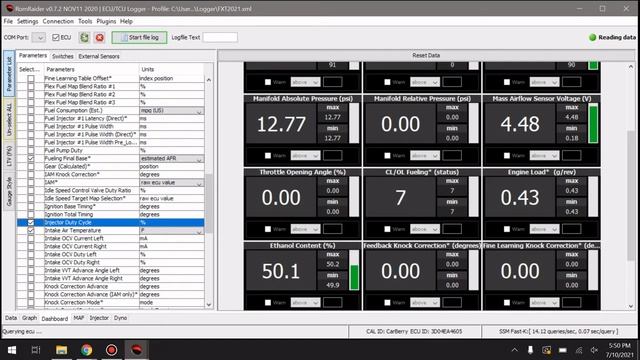Click parameter list scrollbar down arrow
Viewport: 640px width, 360px height.
click(x=209, y=304)
